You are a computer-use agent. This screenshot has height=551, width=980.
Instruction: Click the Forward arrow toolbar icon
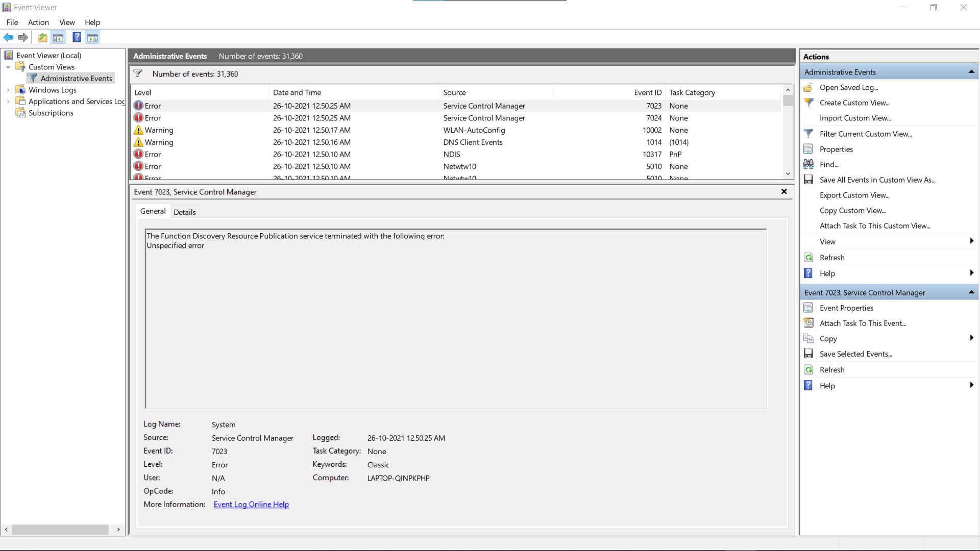[23, 37]
